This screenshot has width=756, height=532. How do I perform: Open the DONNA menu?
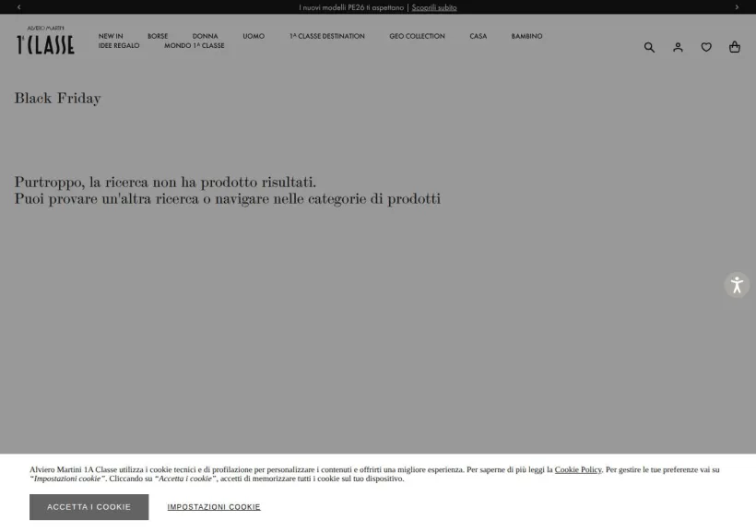[205, 36]
